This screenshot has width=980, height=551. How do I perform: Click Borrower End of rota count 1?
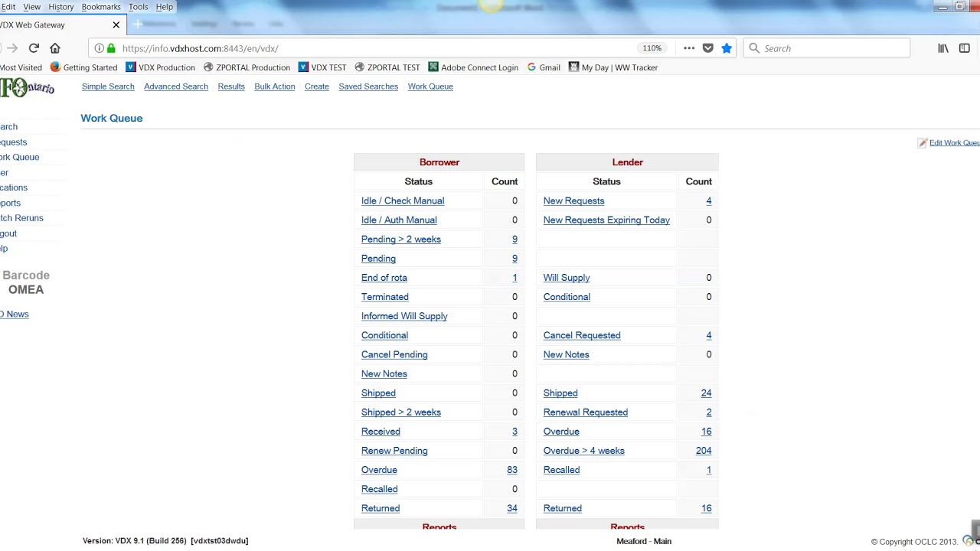click(514, 278)
